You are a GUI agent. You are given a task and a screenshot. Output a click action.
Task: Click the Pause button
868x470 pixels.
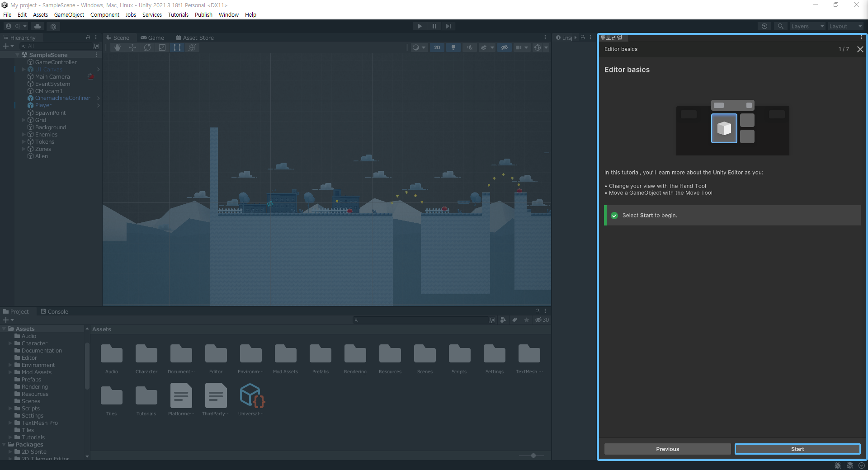coord(434,26)
